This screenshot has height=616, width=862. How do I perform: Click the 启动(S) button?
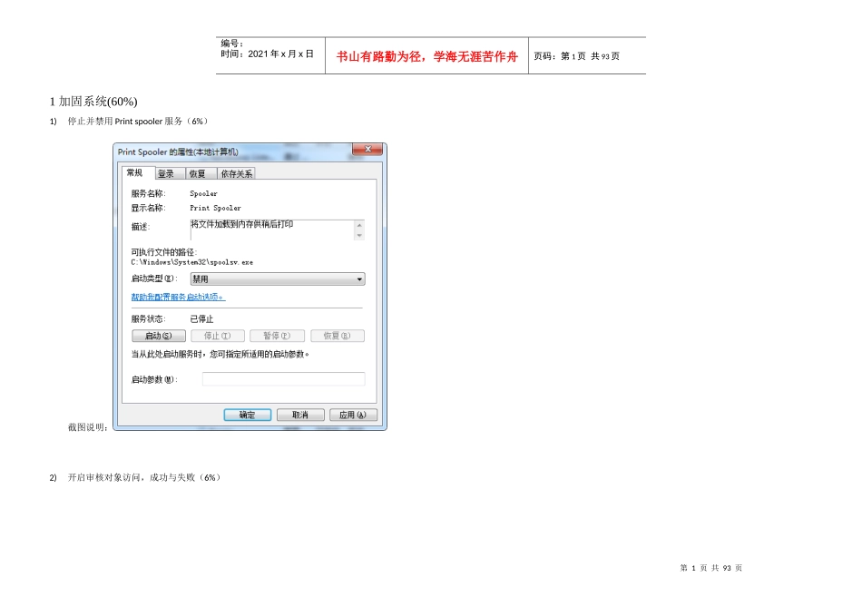[158, 336]
